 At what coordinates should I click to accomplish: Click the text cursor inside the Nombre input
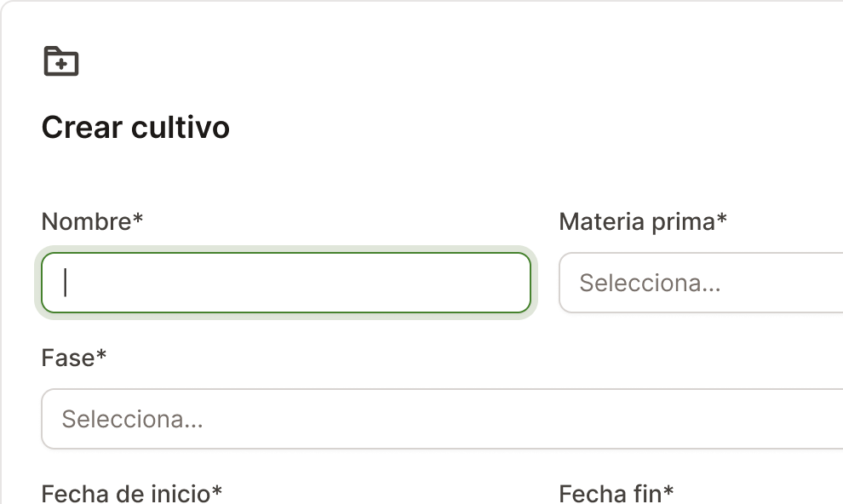pos(66,283)
